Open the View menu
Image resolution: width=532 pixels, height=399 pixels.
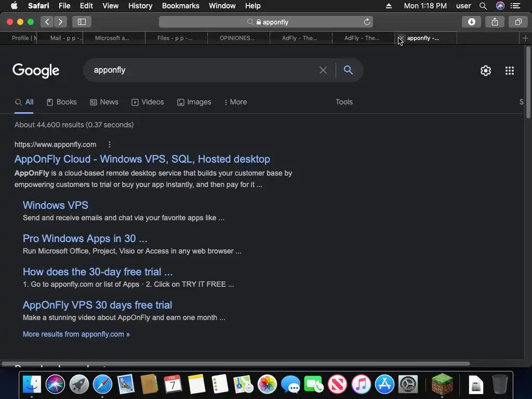click(110, 6)
